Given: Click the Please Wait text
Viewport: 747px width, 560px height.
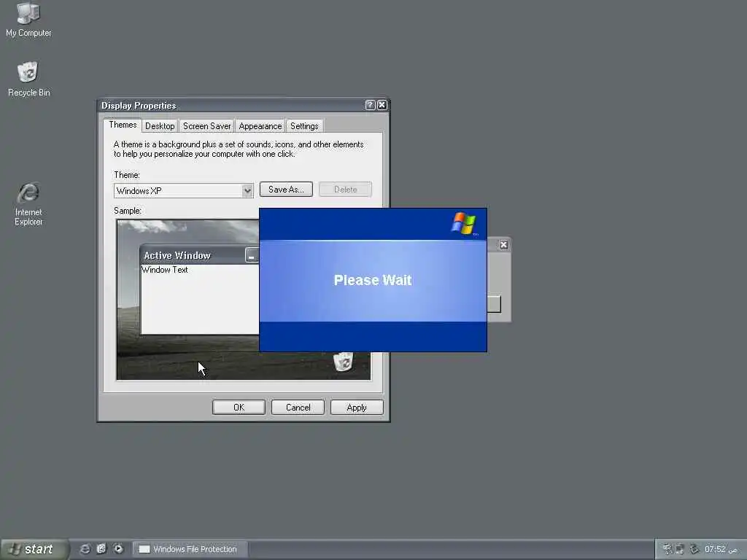Looking at the screenshot, I should [x=373, y=280].
